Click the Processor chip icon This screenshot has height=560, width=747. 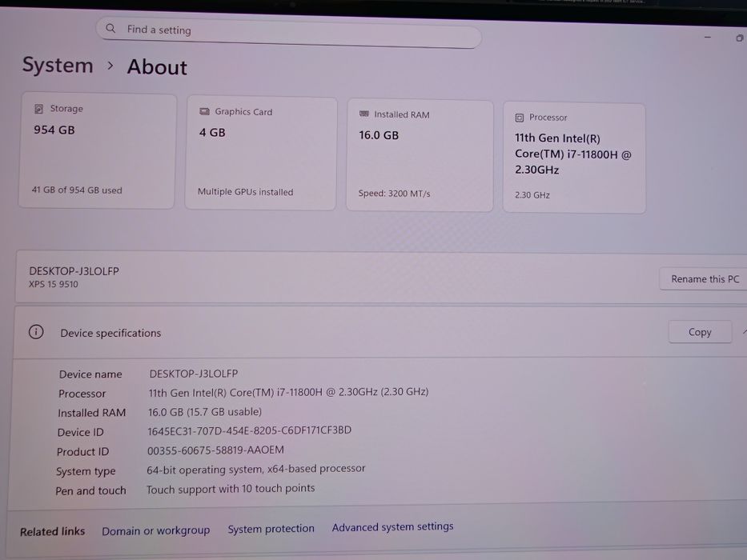click(520, 117)
